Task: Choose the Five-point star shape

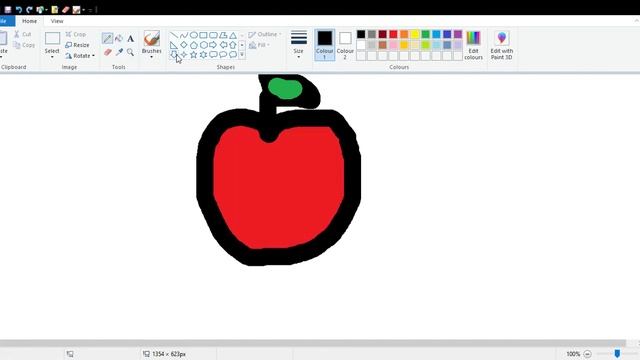Action: click(193, 54)
